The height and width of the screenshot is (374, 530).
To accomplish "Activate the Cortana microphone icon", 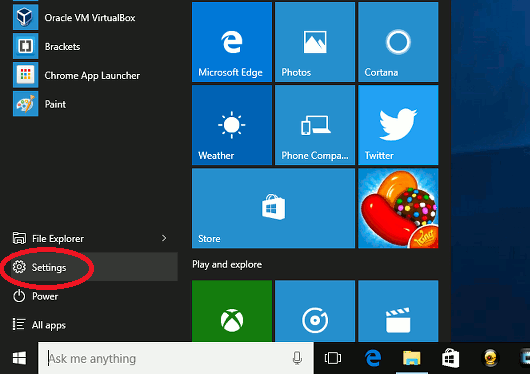I will 297,358.
